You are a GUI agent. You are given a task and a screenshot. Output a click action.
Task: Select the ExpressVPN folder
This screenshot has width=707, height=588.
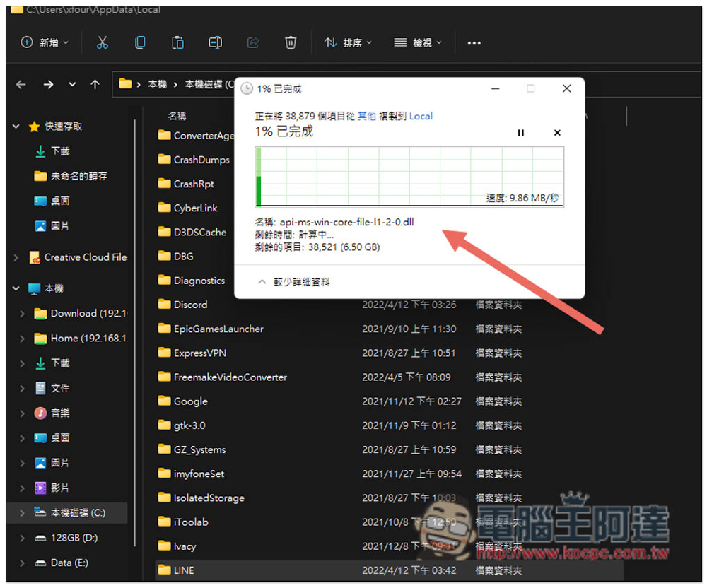coord(192,353)
